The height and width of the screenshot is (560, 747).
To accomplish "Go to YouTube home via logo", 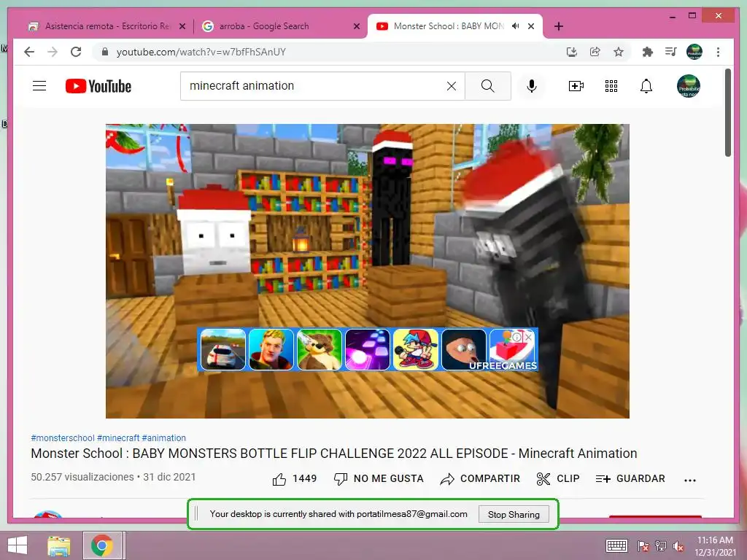I will (x=98, y=86).
